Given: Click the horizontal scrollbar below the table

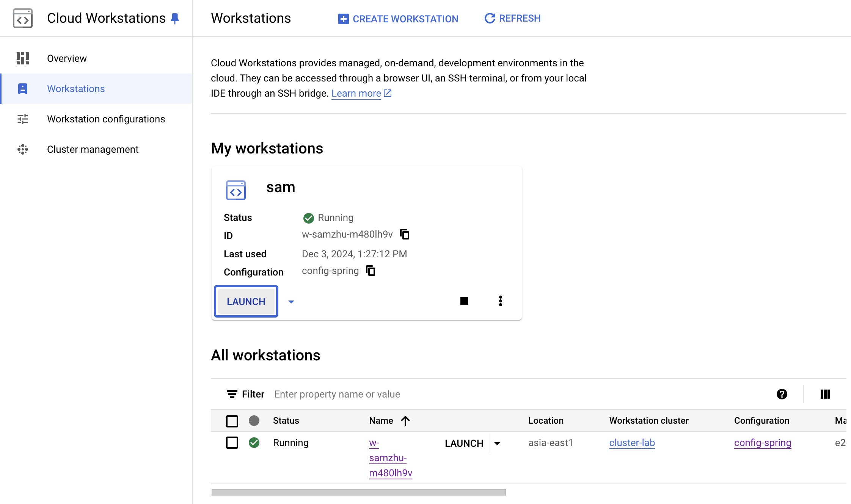Looking at the screenshot, I should coord(358,492).
